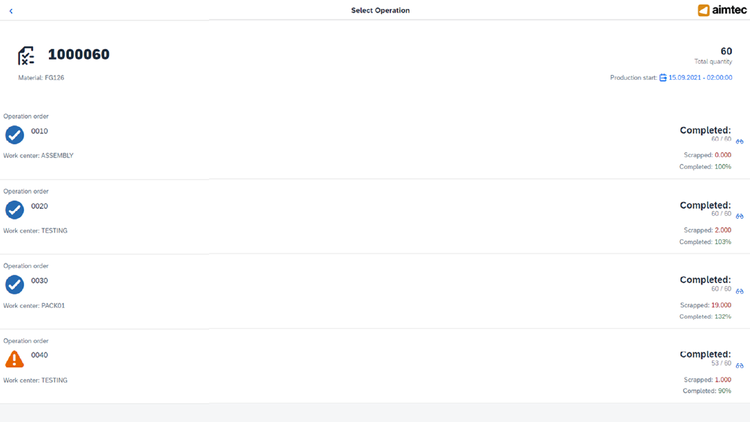Click Work center: PACK01

point(34,306)
